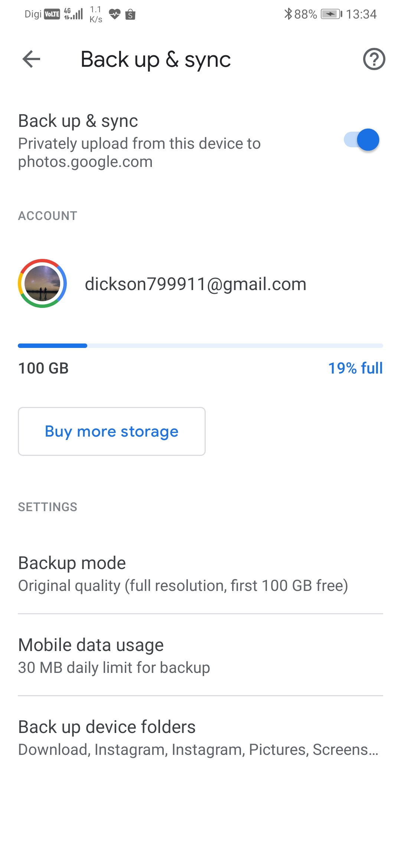Tap the account profile picture
401x868 pixels.
(x=42, y=283)
